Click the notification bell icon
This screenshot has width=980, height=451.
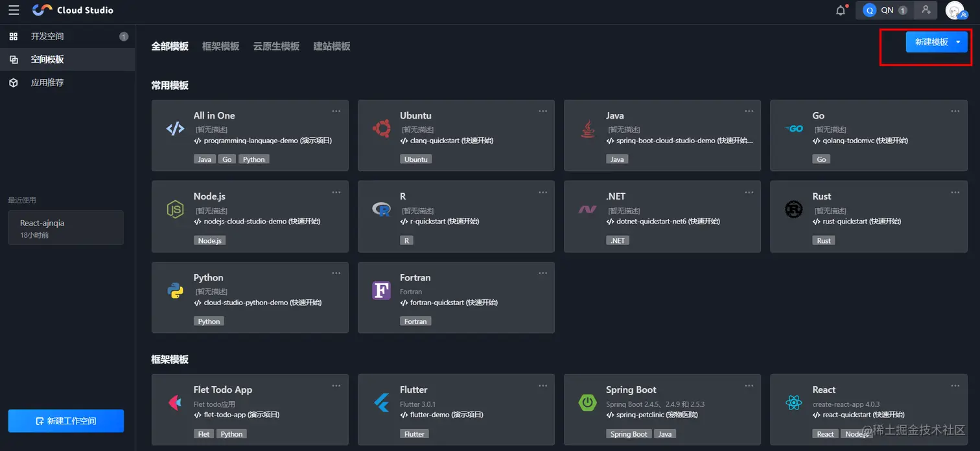[841, 10]
